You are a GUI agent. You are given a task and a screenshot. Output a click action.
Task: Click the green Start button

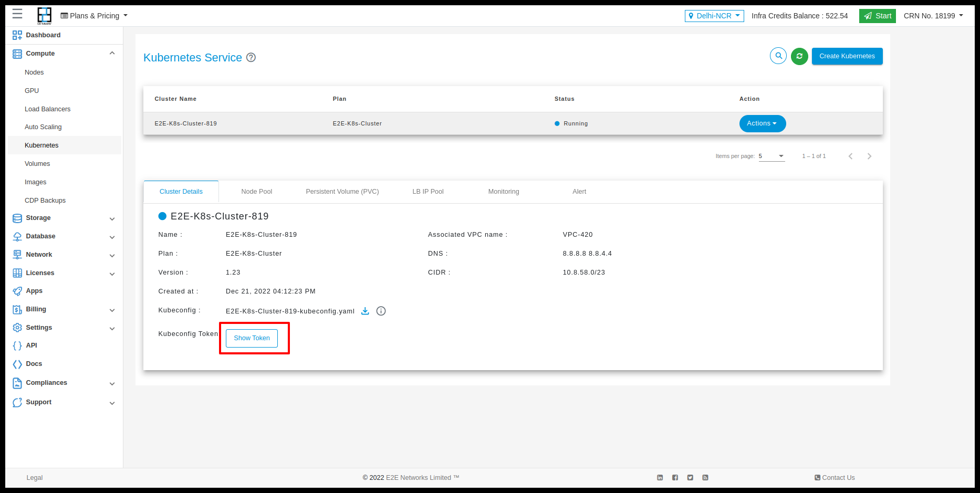coord(878,16)
